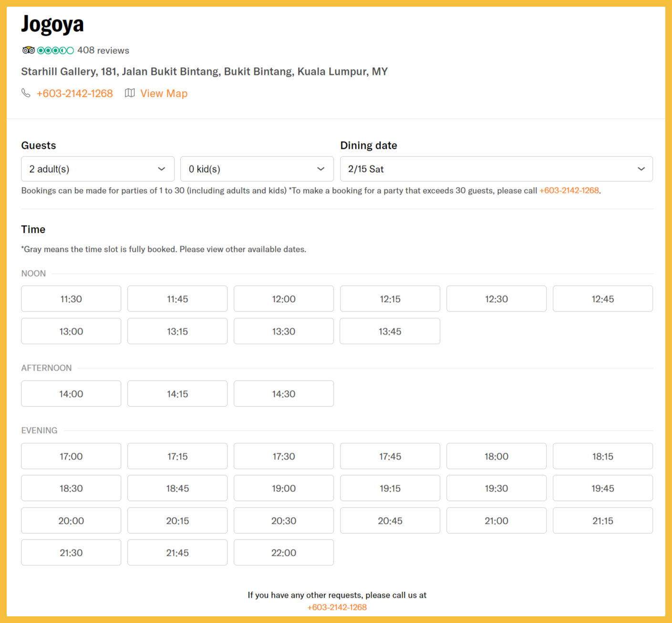Click the phone link in booking note
The image size is (672, 623).
pyautogui.click(x=569, y=190)
